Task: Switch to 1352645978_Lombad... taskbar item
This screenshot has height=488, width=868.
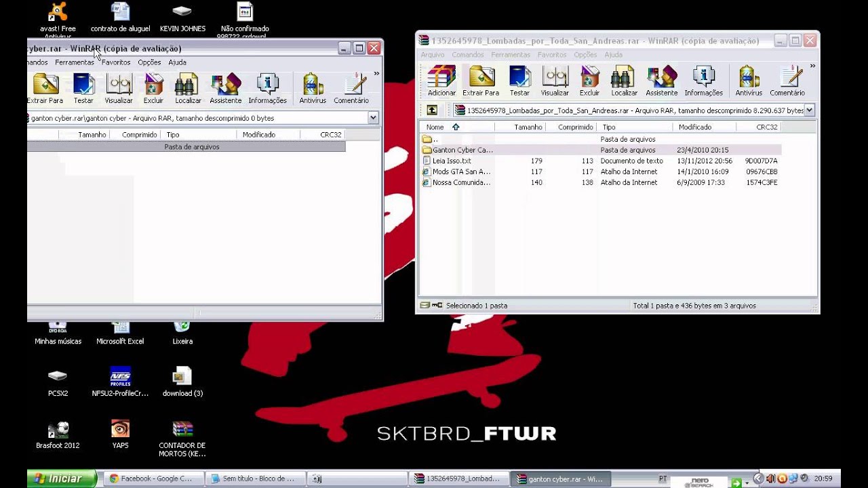Action: (460, 479)
